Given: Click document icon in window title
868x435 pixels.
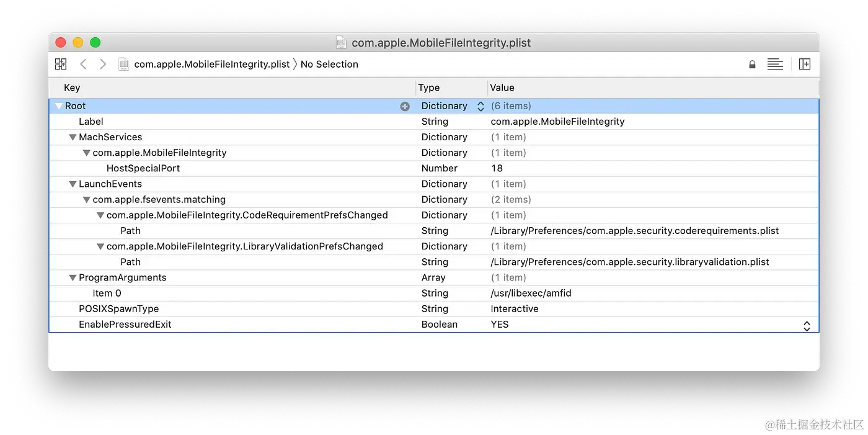Looking at the screenshot, I should click(341, 42).
